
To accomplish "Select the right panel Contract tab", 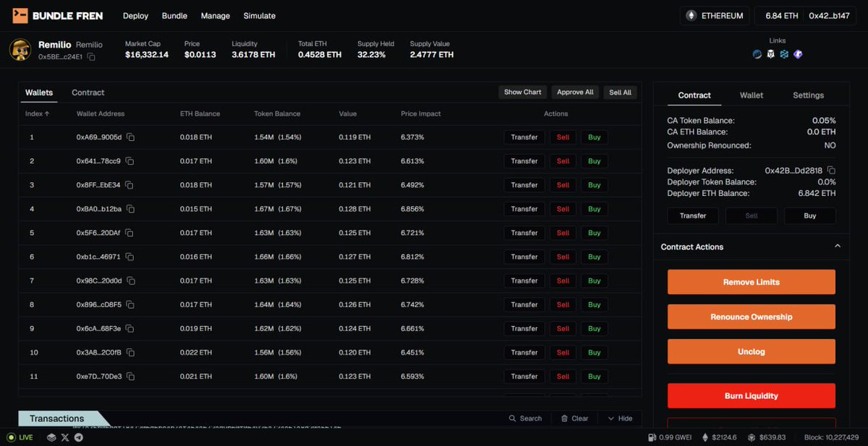I will [694, 95].
